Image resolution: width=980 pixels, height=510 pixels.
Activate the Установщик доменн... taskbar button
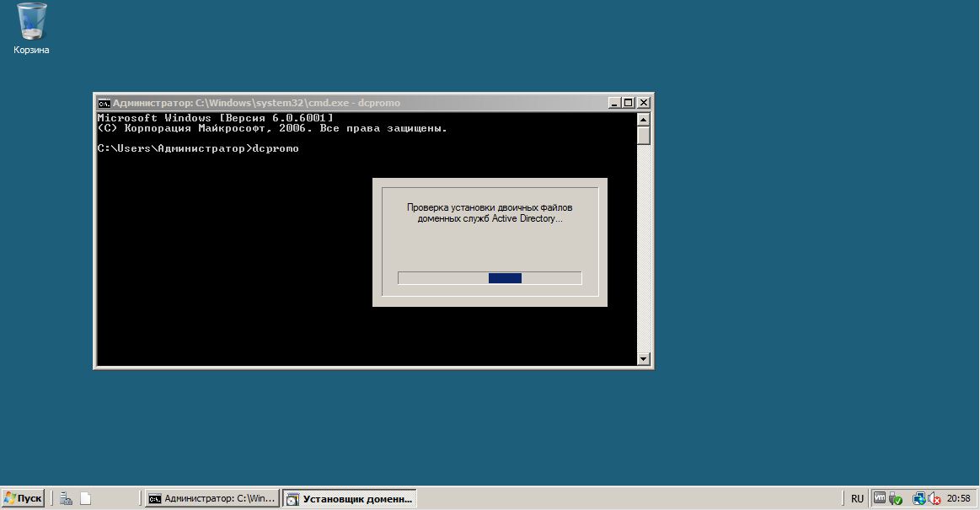click(x=350, y=498)
